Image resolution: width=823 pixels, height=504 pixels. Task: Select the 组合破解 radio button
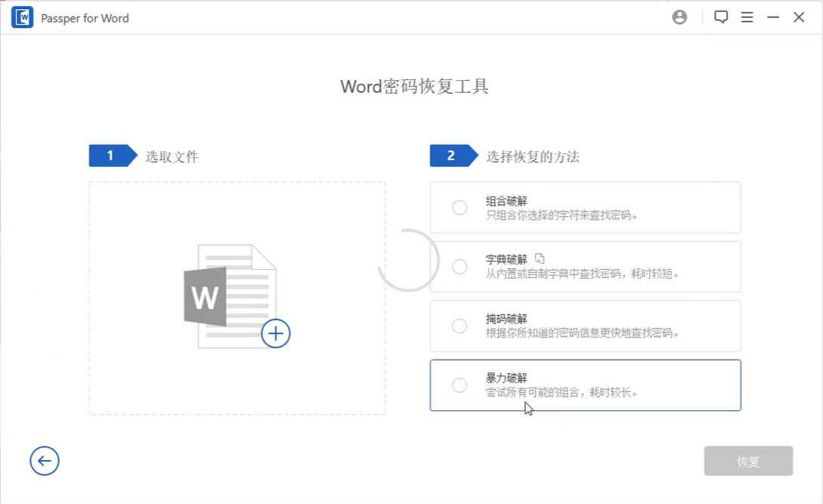pos(459,207)
